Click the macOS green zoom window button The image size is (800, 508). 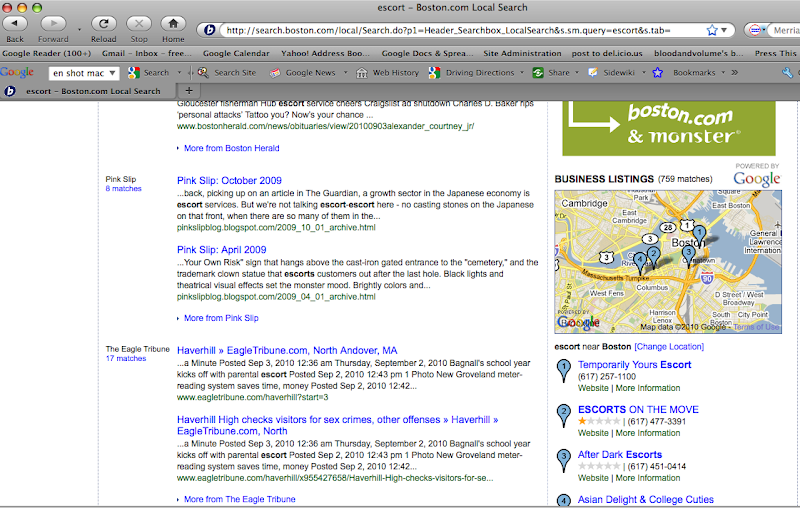[37, 7]
